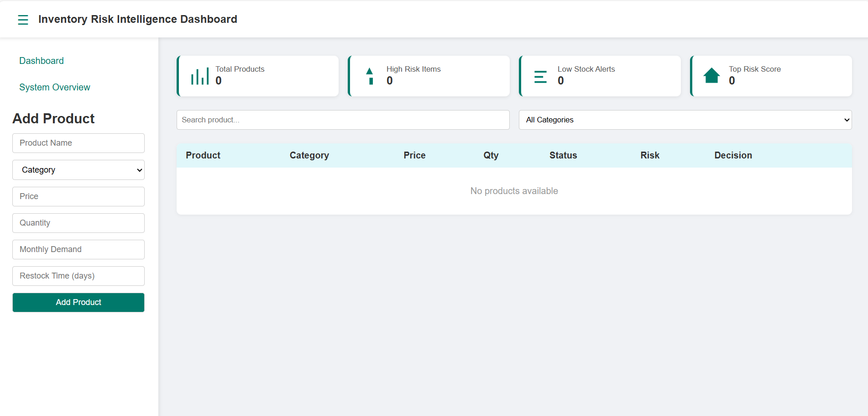Open the Category dropdown in Add Product form
The width and height of the screenshot is (868, 416).
pos(78,169)
